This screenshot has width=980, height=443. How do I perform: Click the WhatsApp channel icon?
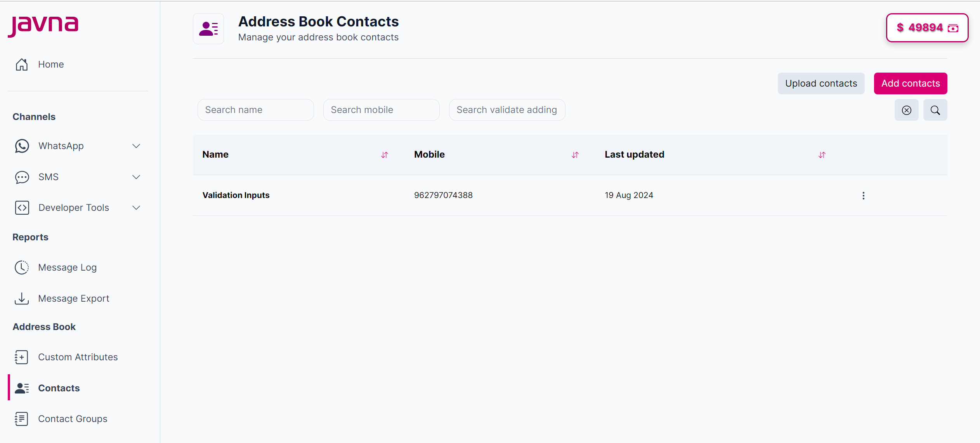tap(22, 146)
